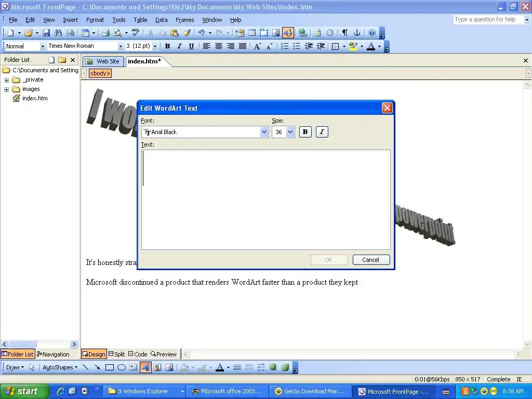Click the Line Style icon
532x399 pixels.
click(237, 367)
